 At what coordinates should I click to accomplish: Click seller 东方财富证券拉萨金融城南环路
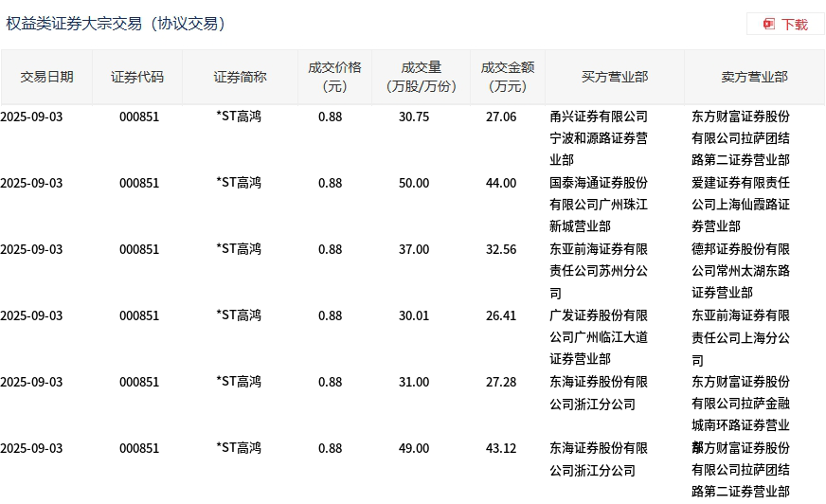pos(741,404)
